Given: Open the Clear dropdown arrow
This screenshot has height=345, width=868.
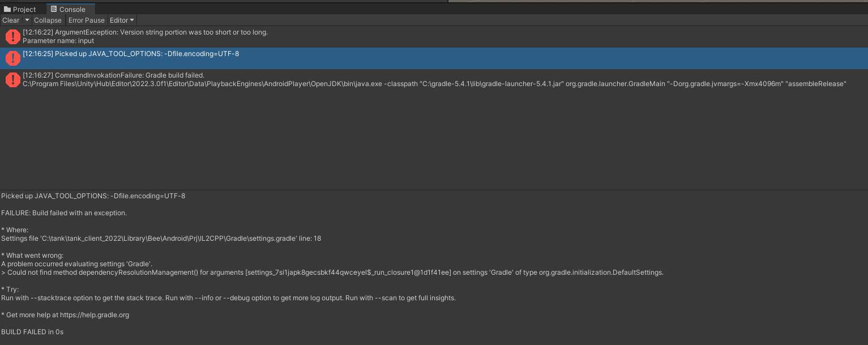Looking at the screenshot, I should [27, 20].
